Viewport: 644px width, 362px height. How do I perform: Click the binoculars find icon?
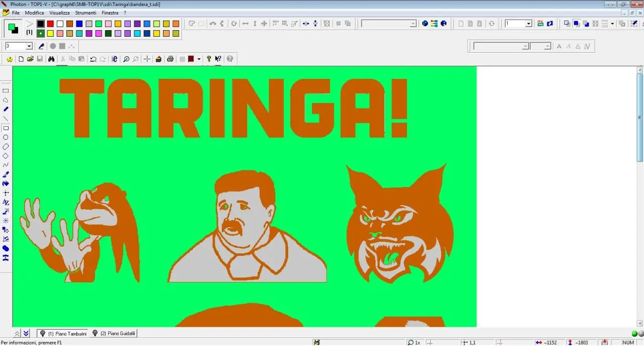pos(51,59)
